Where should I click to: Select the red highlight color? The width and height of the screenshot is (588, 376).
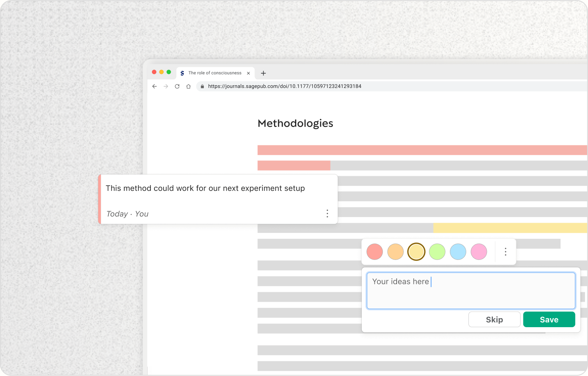click(x=374, y=252)
